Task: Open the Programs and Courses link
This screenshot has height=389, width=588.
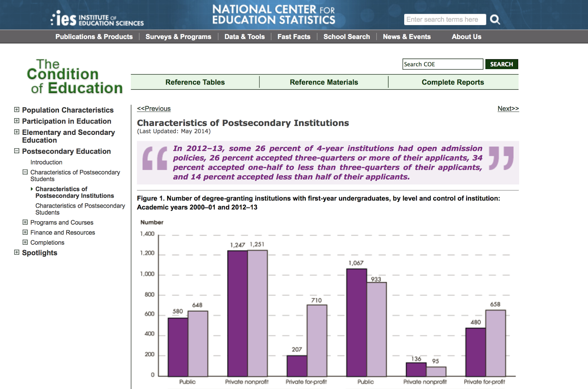Action: [x=62, y=223]
